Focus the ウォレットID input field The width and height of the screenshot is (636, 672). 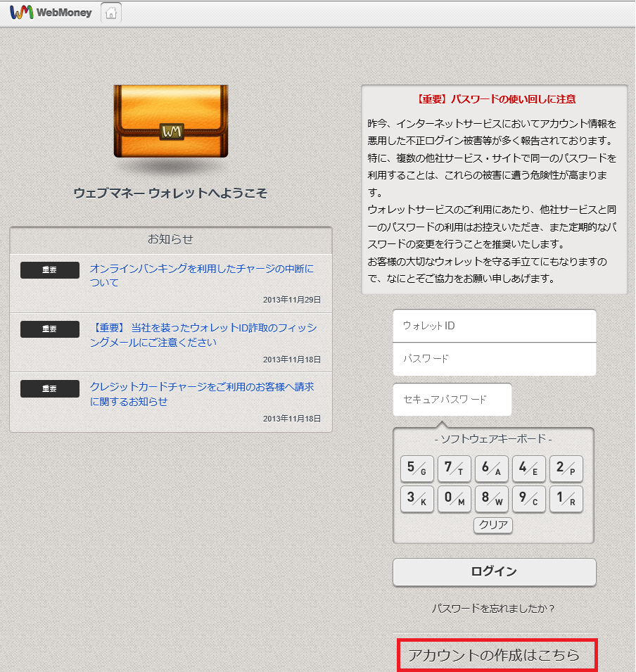pos(495,326)
